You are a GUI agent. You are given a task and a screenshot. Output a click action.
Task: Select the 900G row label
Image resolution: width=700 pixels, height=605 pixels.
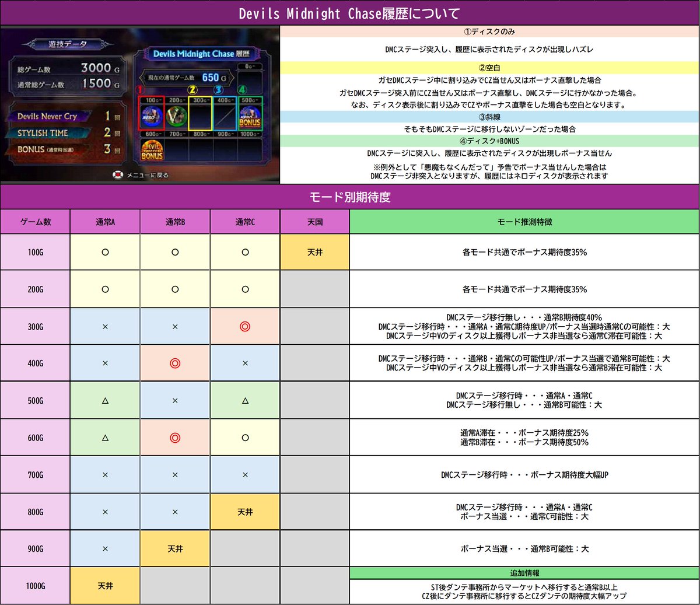[x=36, y=549]
